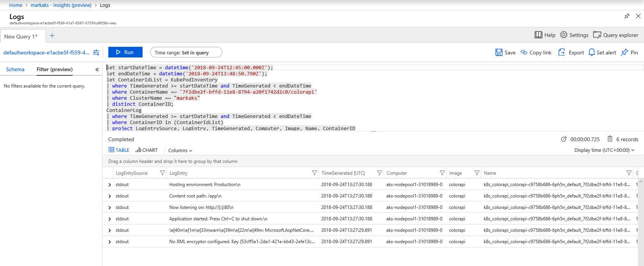Close the Logs blade

638,16
